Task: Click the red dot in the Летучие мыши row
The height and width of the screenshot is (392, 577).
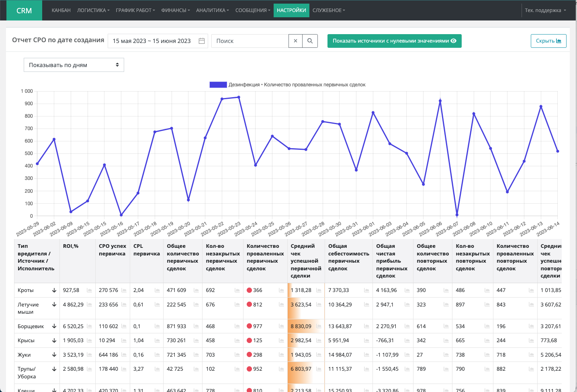Action: [249, 304]
